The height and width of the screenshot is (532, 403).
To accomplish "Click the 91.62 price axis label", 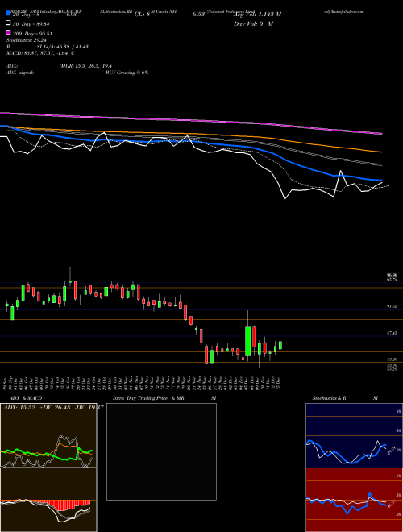I will [392, 306].
